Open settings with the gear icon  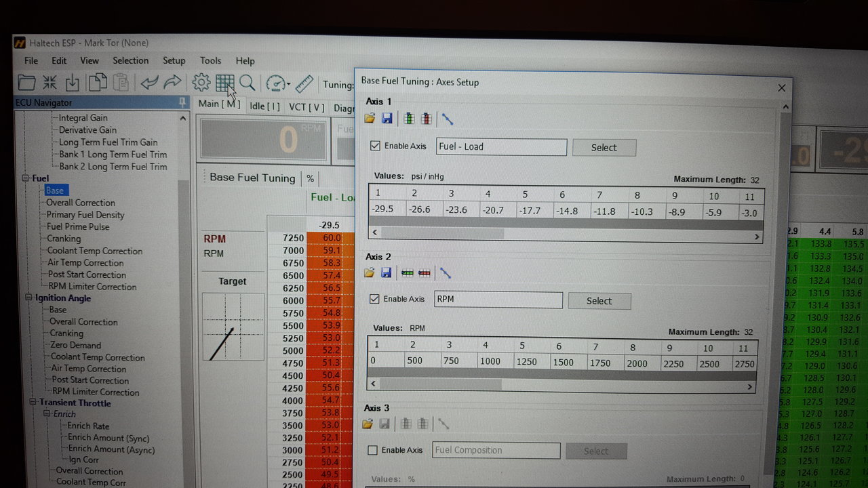tap(201, 83)
